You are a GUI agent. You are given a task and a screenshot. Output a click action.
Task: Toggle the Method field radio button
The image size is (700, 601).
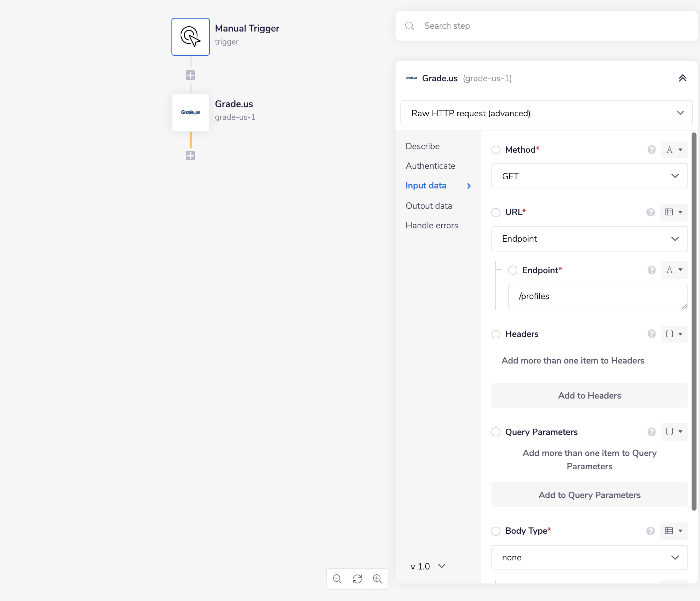coord(496,150)
